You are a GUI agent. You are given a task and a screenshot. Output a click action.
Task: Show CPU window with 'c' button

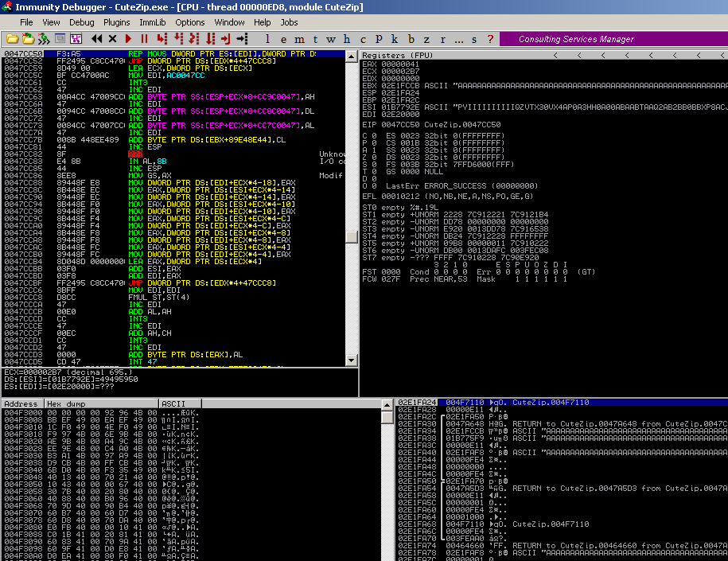pyautogui.click(x=363, y=40)
